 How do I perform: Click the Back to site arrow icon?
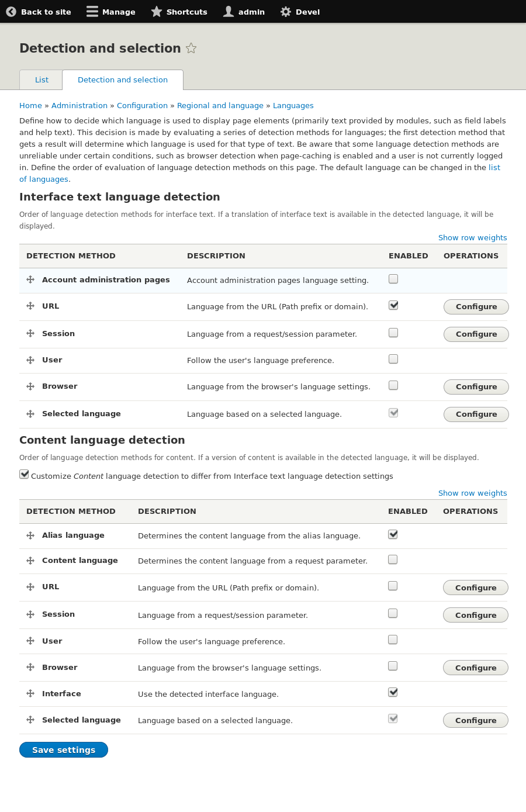[11, 12]
